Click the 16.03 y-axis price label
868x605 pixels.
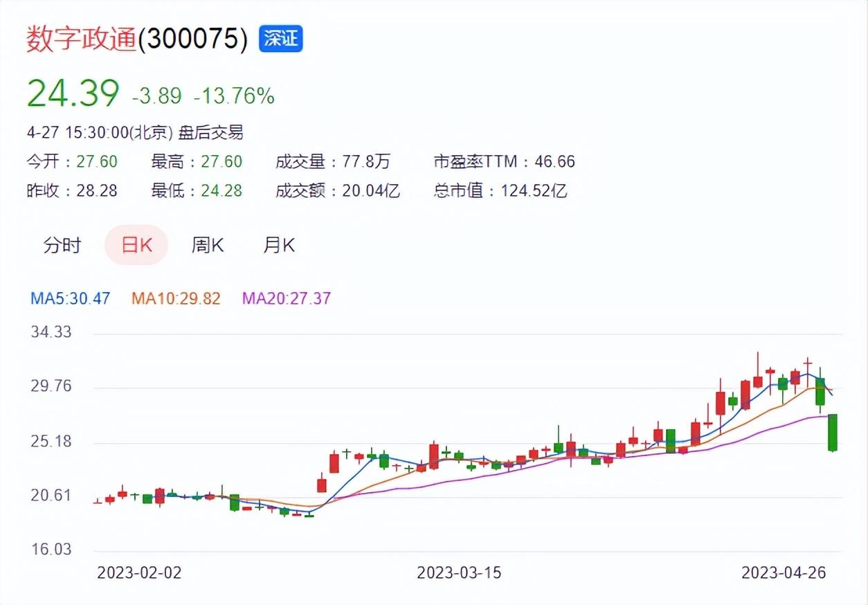pos(51,550)
